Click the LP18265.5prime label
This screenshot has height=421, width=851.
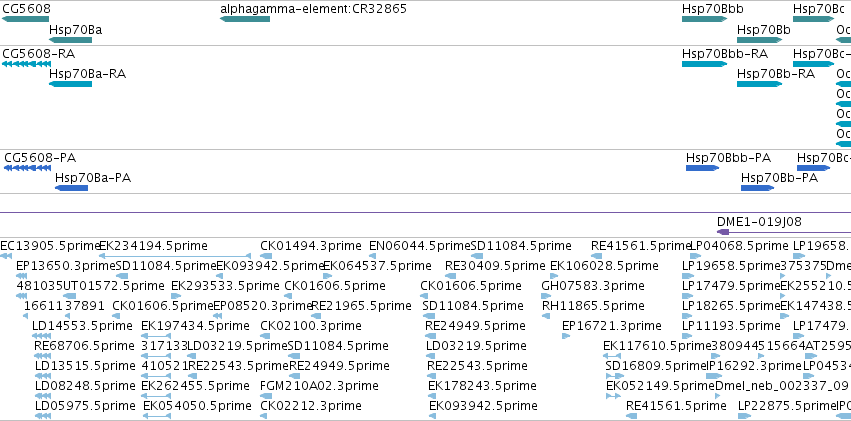(731, 306)
